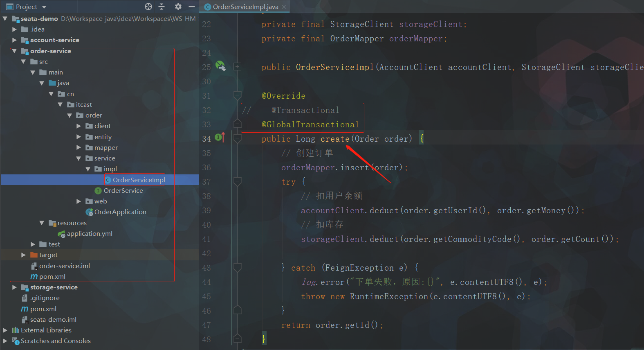Click 'storageClient.deduct' call on line 41
The width and height of the screenshot is (644, 350).
(350, 239)
